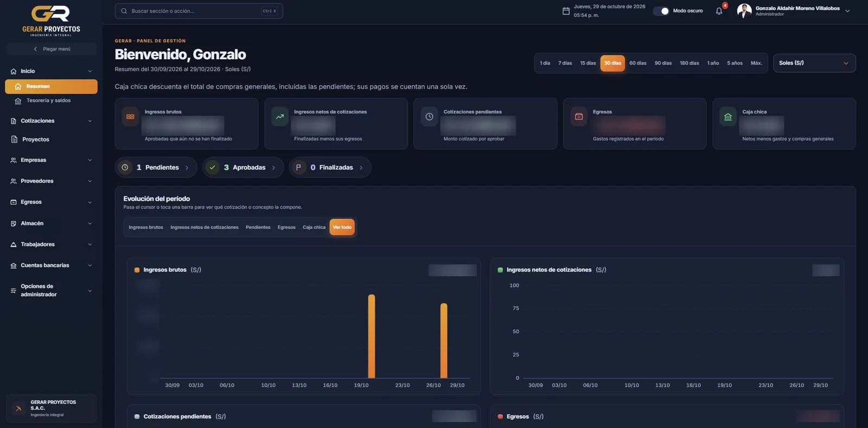The image size is (868, 428).
Task: Expand the Trabajadores sidebar section
Action: 51,245
